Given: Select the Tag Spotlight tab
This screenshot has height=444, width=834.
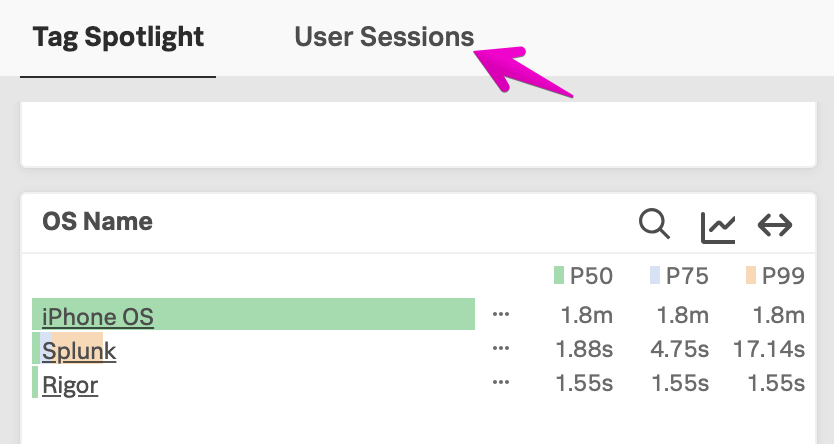Looking at the screenshot, I should [x=118, y=38].
